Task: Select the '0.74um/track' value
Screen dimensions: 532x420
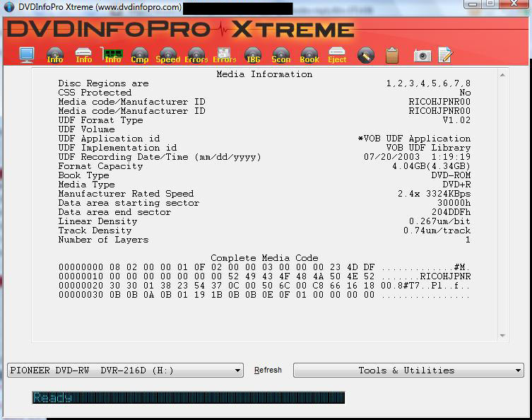Action: click(x=437, y=231)
